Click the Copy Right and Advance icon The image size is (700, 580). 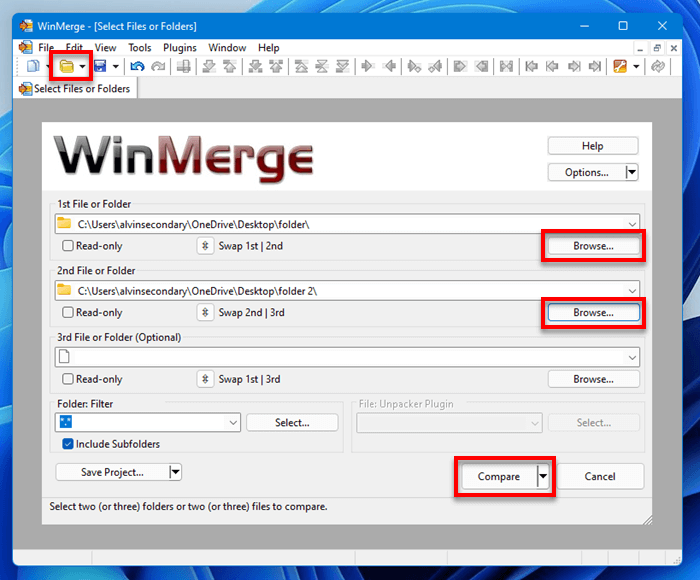(x=414, y=67)
